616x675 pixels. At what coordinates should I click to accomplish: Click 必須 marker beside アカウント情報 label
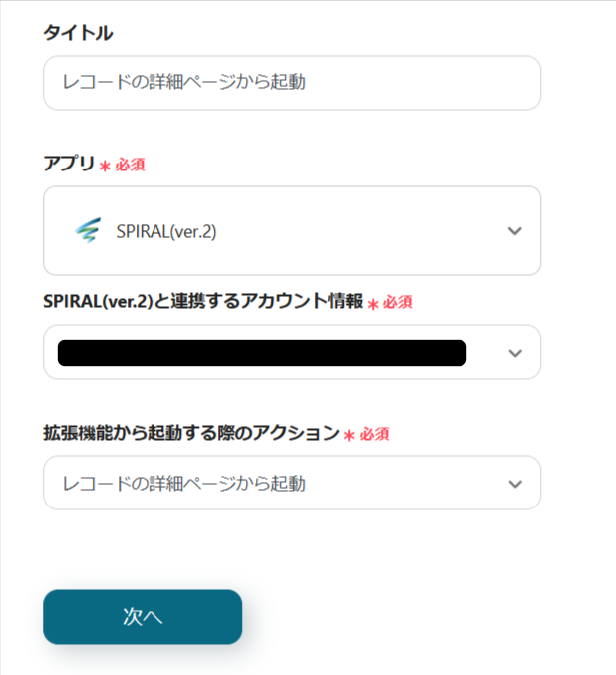397,303
